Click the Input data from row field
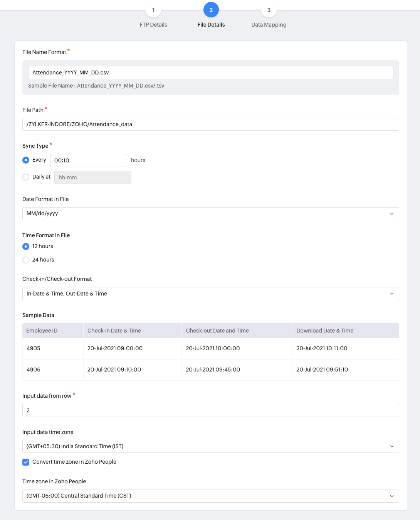420x520 pixels. click(x=210, y=410)
